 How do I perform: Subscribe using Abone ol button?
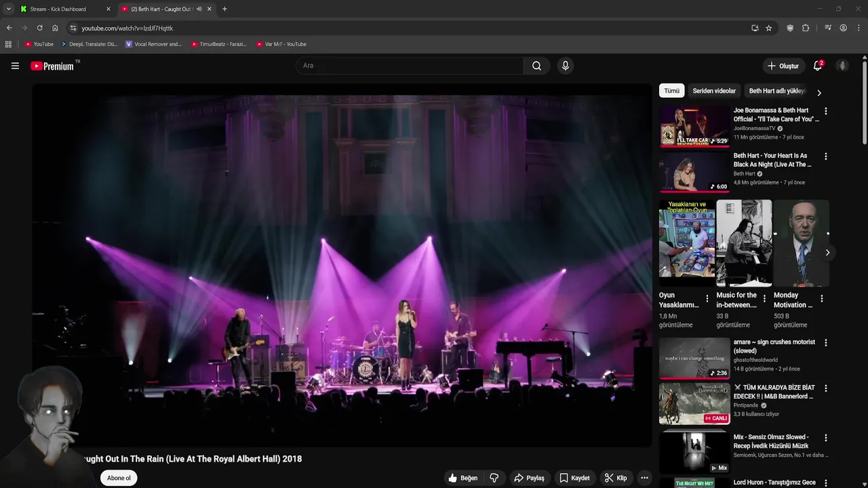point(119,478)
